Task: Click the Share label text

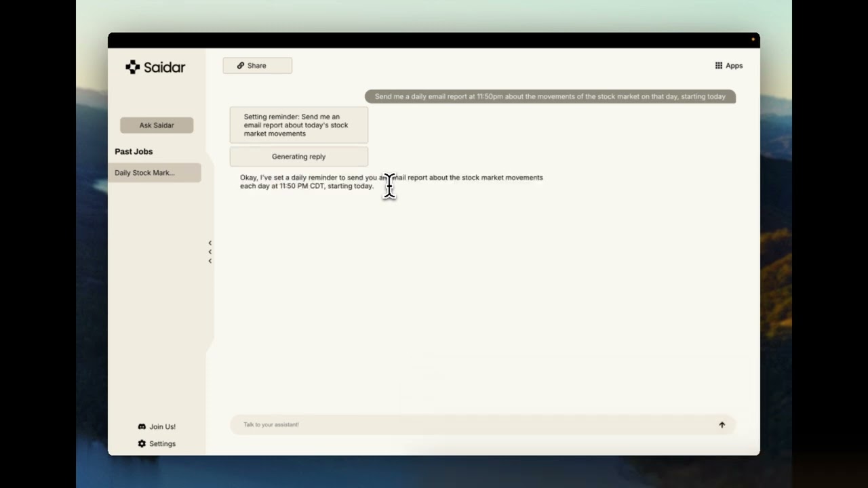Action: (257, 66)
